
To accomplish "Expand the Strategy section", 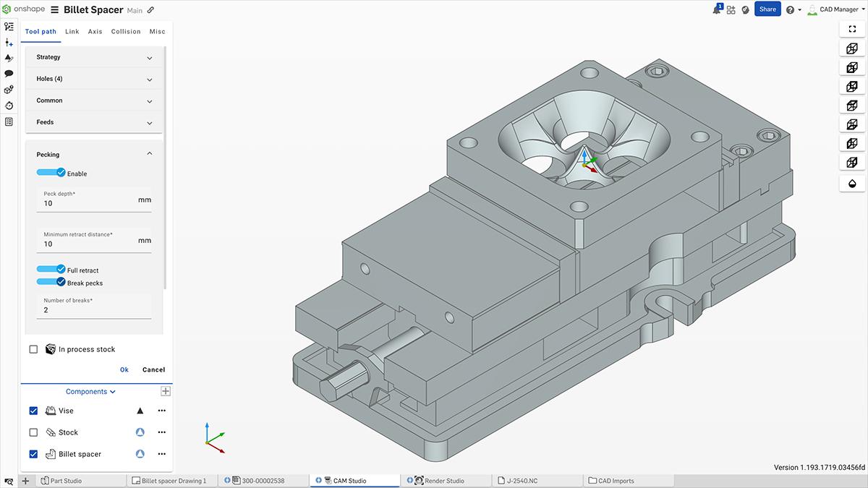I will [94, 57].
